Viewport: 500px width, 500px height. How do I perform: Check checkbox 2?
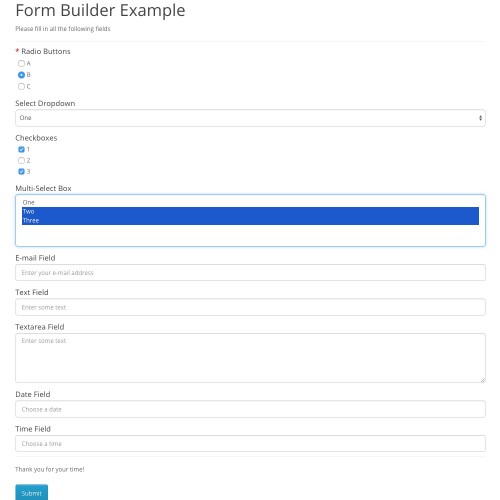21,160
